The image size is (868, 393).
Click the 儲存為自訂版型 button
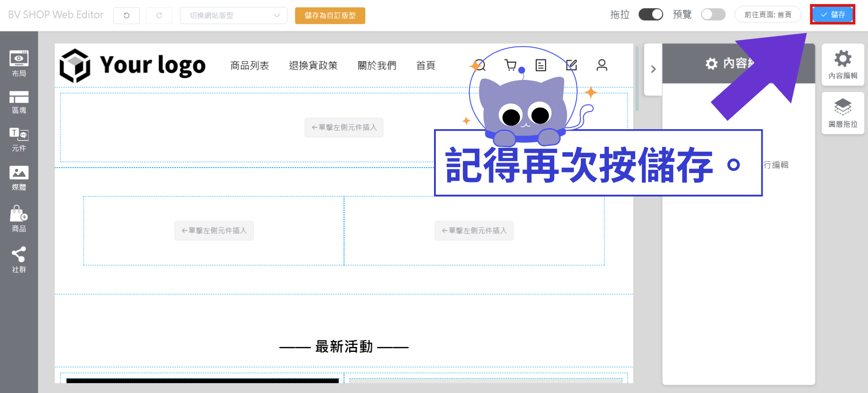point(330,15)
